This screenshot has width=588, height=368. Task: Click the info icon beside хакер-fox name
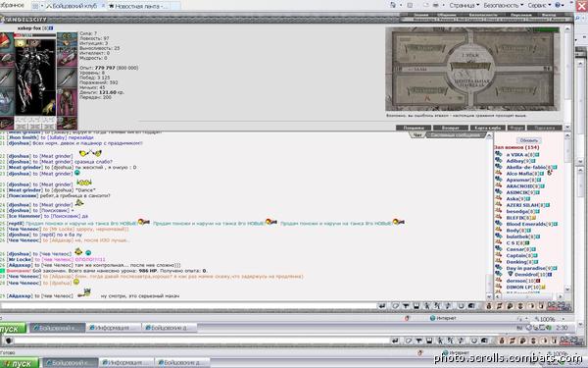pyautogui.click(x=51, y=28)
